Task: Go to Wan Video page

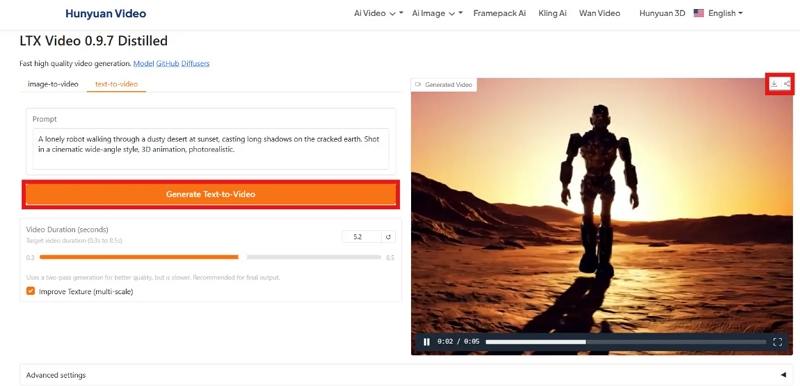Action: tap(599, 13)
